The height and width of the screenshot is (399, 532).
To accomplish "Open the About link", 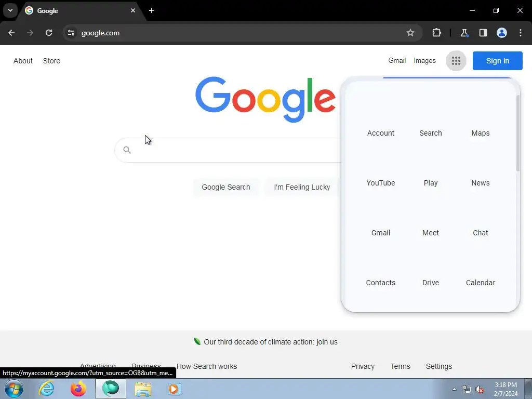I will (x=23, y=61).
